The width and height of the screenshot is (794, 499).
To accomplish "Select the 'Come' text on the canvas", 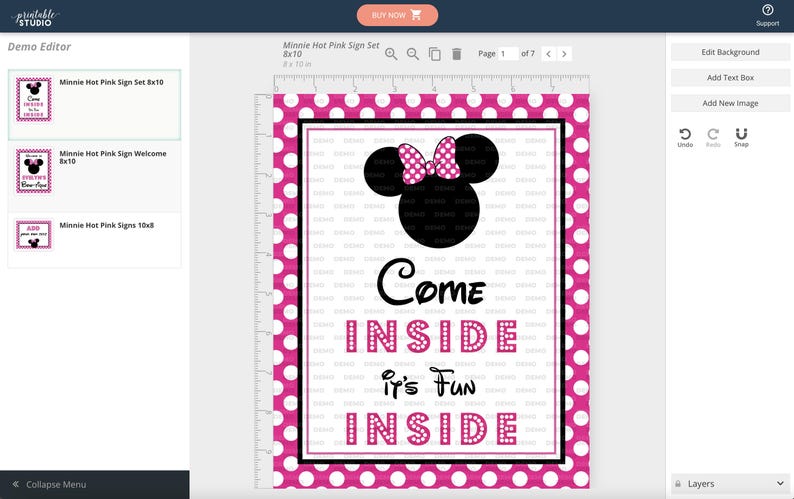I will (x=431, y=282).
